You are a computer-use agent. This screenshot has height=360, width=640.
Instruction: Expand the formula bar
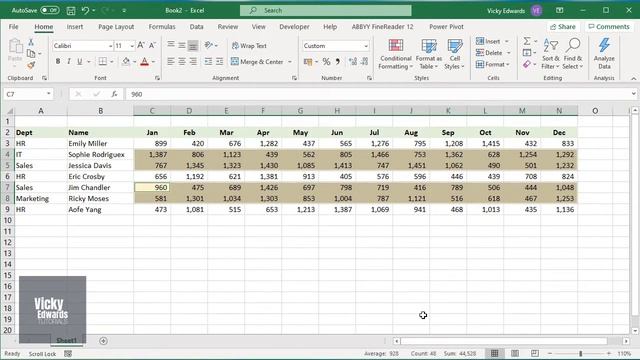pos(633,94)
